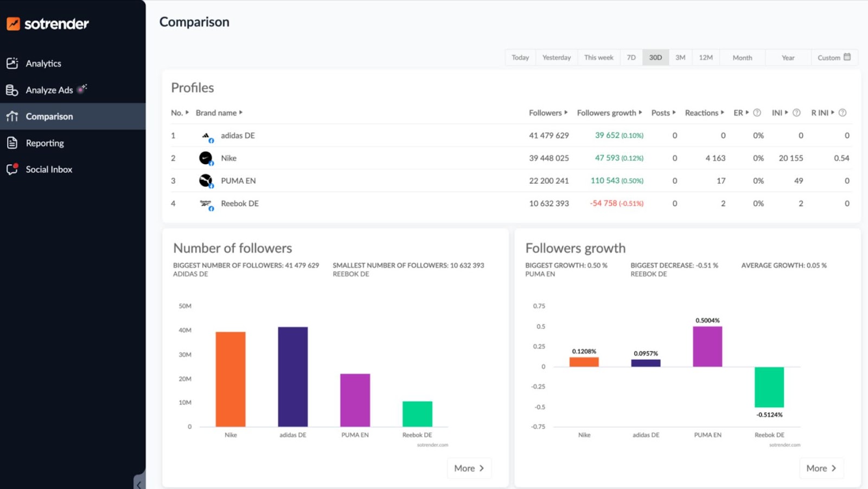Screen dimensions: 868x489
Task: Click the INI help question mark icon
Action: [796, 113]
